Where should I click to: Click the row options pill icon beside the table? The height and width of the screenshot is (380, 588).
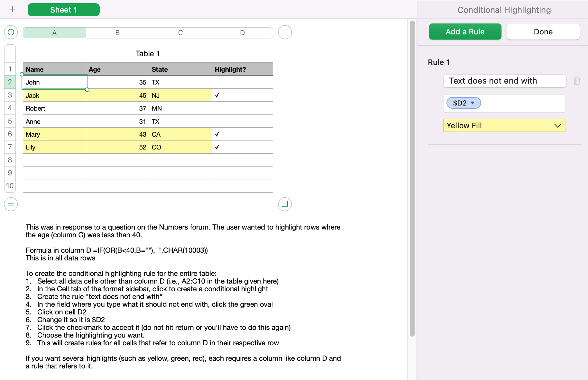click(x=11, y=204)
